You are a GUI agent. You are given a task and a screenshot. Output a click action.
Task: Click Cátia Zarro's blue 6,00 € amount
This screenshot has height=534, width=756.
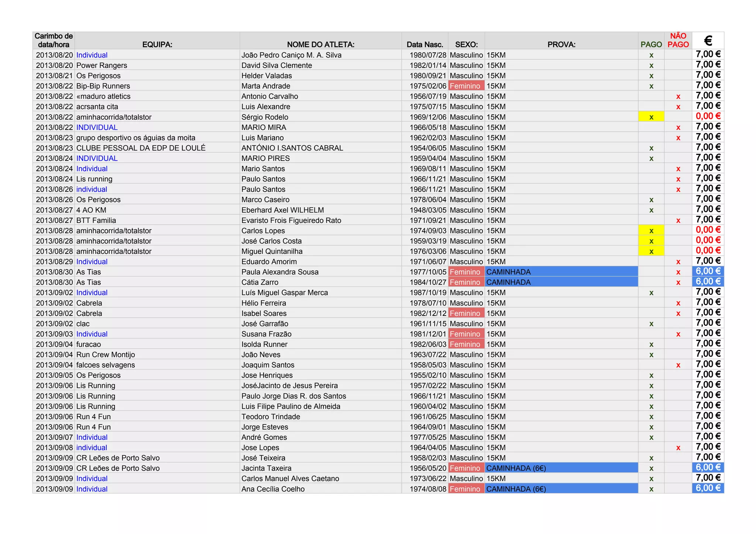tap(708, 282)
